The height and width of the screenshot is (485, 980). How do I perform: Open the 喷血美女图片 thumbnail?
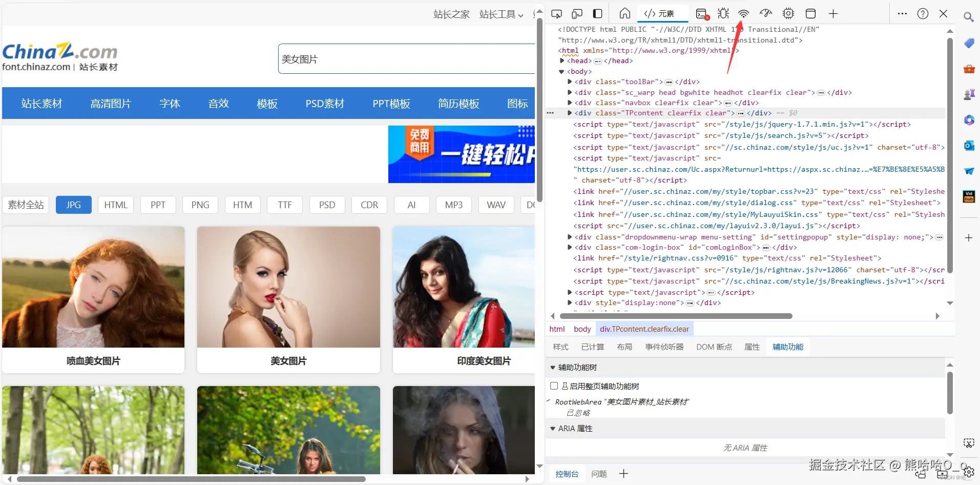coord(93,287)
